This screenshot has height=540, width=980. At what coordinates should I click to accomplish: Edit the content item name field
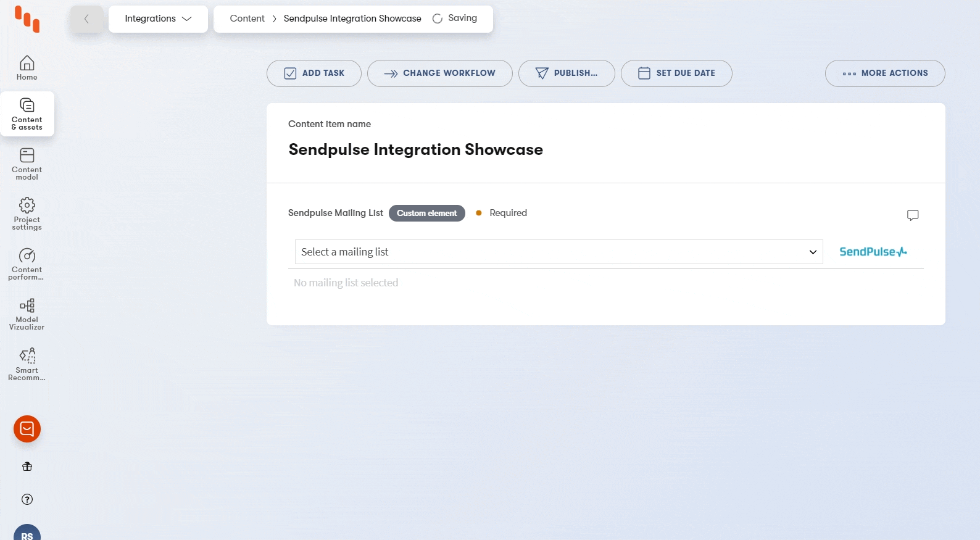(x=416, y=150)
